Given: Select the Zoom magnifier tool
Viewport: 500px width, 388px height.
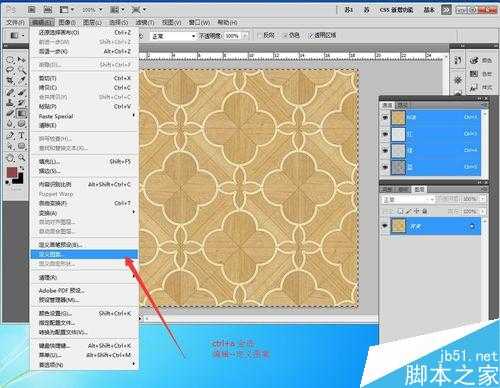Looking at the screenshot, I should click(22, 157).
